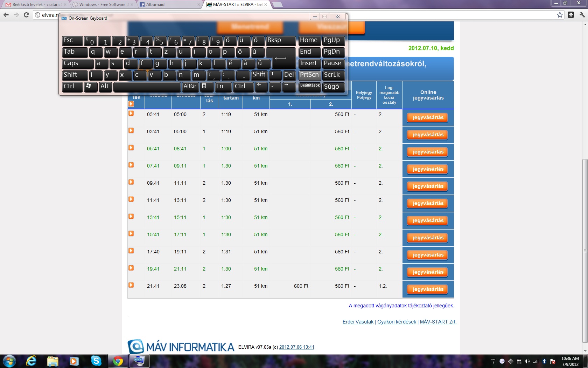Expand details of the 15:41 departure row
Image resolution: width=588 pixels, height=368 pixels.
(131, 234)
